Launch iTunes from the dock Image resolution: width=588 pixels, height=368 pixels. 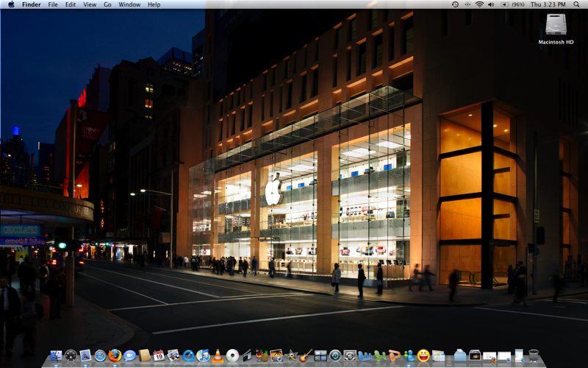(x=203, y=355)
